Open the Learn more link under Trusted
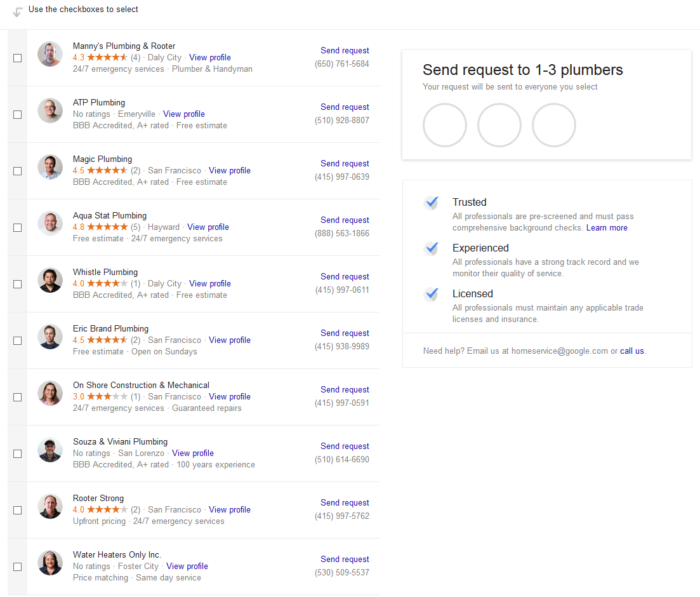 tap(607, 228)
